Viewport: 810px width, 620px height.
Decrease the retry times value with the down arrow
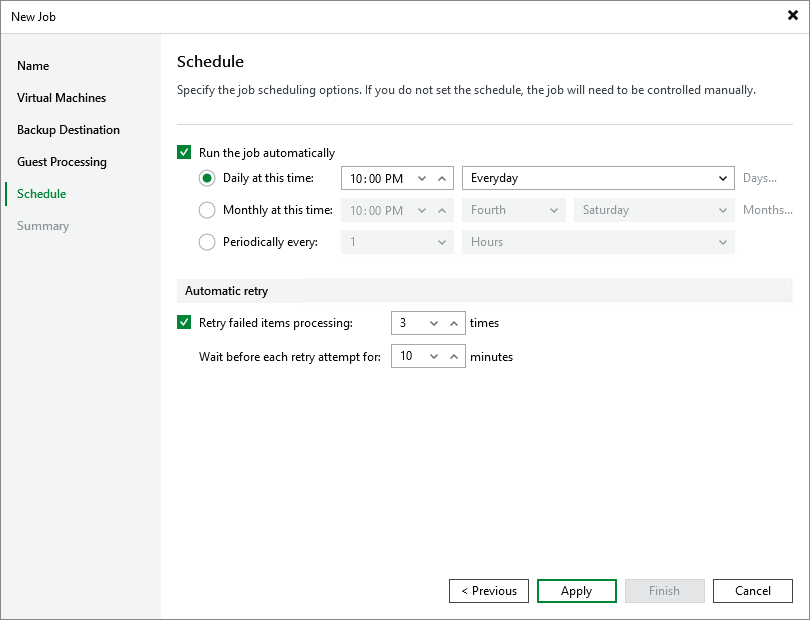click(432, 322)
